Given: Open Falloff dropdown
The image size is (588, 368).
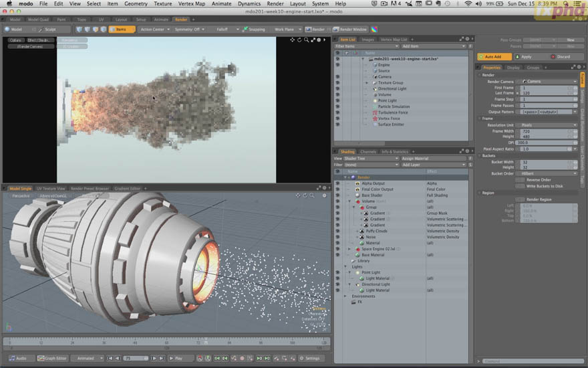Looking at the screenshot, I should [x=225, y=29].
